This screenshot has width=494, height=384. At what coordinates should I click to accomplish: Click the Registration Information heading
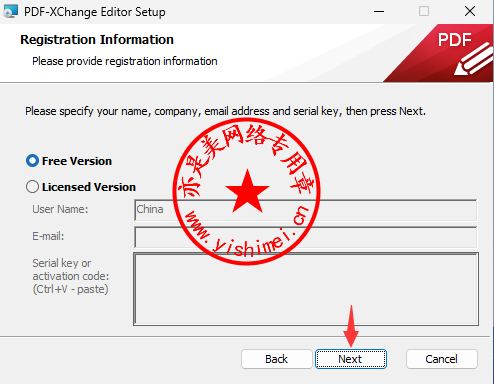[97, 40]
